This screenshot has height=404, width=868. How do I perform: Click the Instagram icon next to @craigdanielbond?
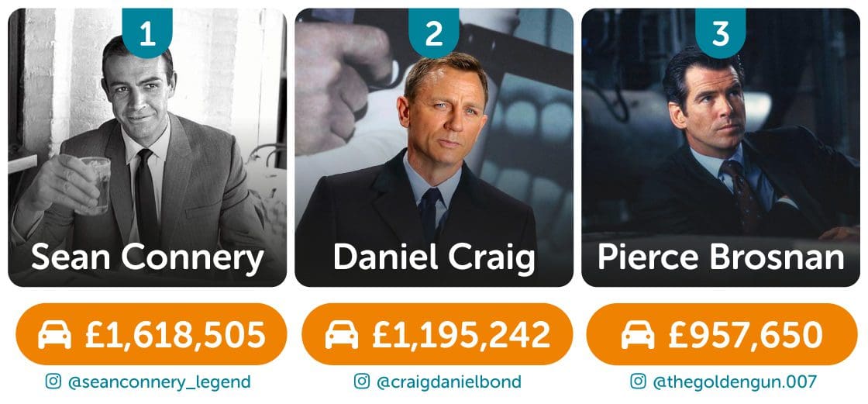362,381
